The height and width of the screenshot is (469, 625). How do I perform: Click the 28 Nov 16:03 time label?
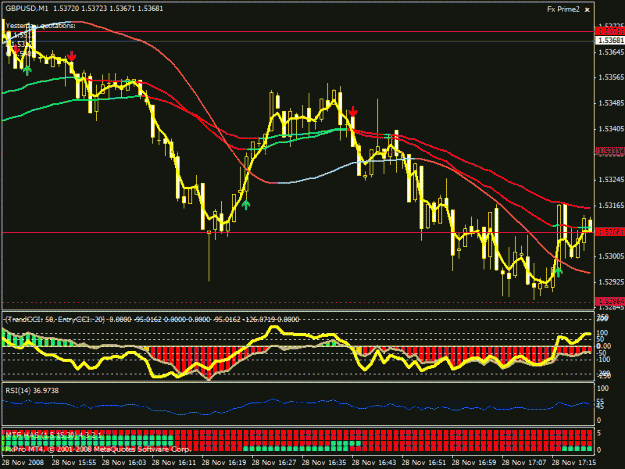[124, 463]
